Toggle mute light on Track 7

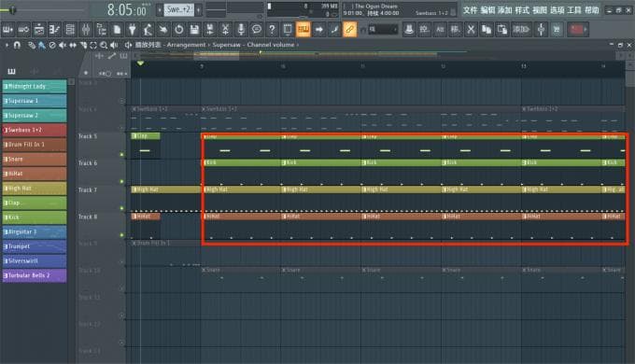tap(121, 208)
